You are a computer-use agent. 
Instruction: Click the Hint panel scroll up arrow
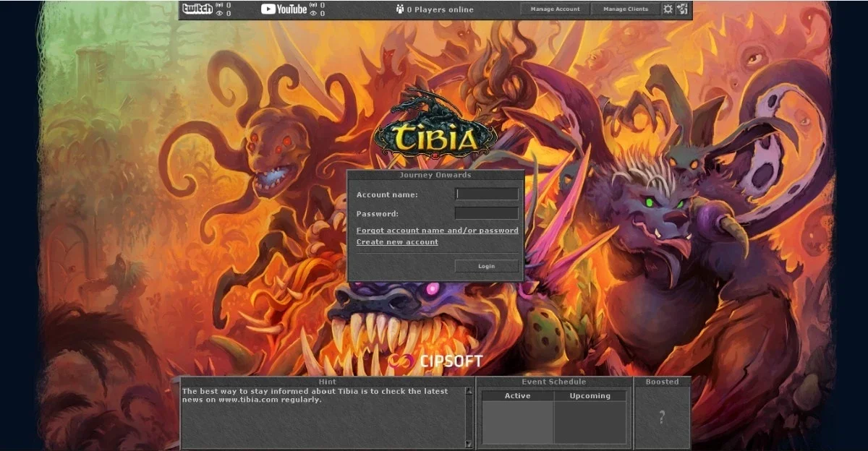[x=469, y=391]
